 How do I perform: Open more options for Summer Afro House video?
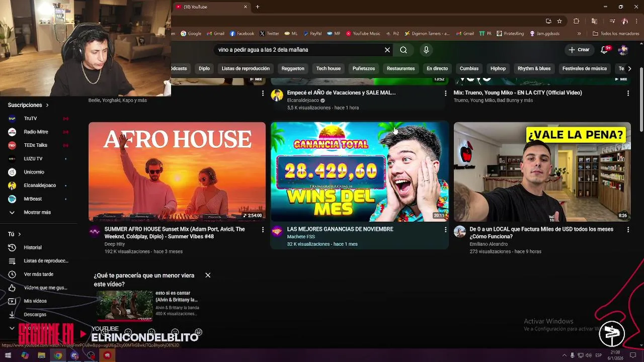pyautogui.click(x=263, y=229)
